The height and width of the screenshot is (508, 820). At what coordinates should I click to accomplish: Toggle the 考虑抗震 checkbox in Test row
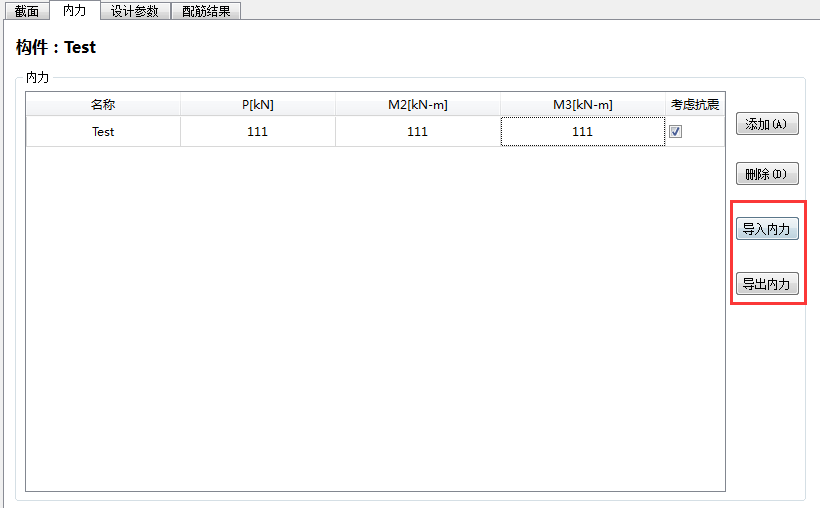676,132
